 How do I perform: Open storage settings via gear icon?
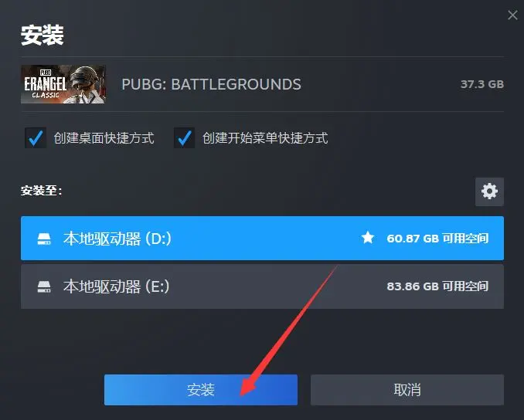pos(489,191)
